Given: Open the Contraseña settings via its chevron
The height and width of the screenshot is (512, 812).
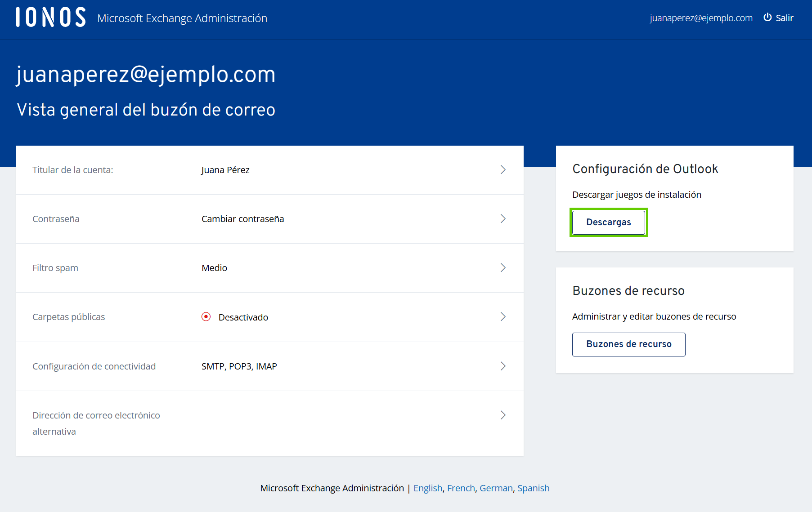Looking at the screenshot, I should click(503, 219).
